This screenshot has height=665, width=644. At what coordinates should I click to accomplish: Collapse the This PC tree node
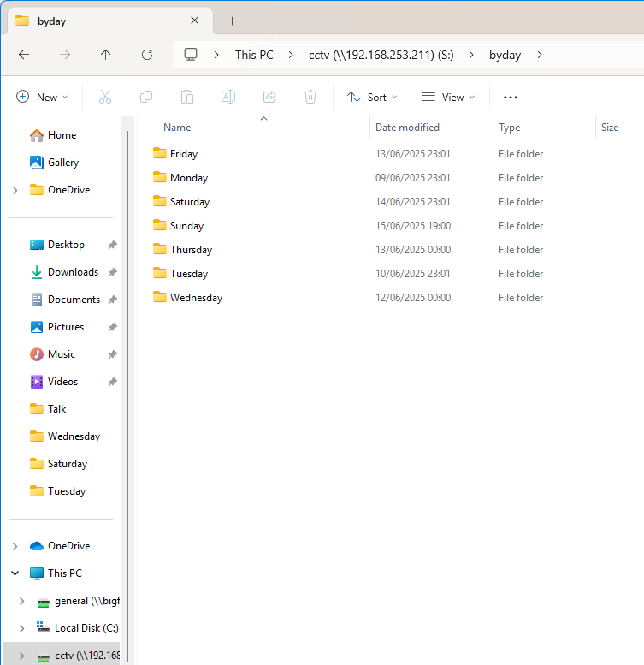tap(15, 573)
